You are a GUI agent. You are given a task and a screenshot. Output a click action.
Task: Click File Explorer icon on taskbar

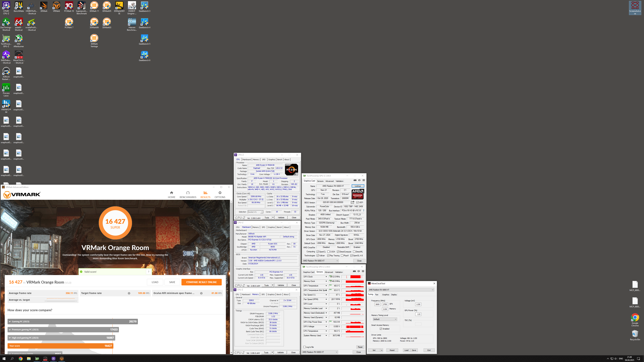[29, 359]
